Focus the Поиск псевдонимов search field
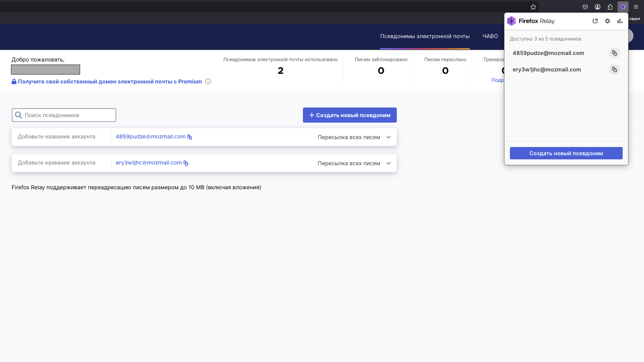 64,115
